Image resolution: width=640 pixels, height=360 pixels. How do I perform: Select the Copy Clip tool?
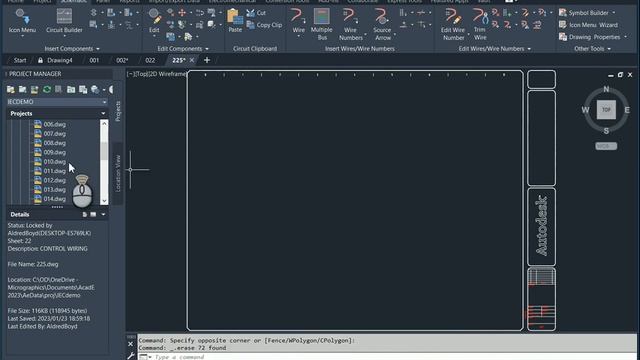click(264, 25)
